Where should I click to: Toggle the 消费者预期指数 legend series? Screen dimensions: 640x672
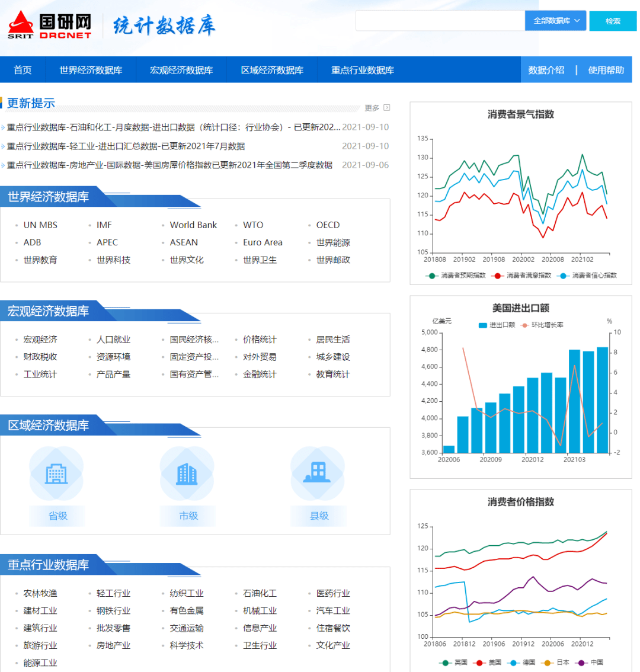(x=432, y=275)
